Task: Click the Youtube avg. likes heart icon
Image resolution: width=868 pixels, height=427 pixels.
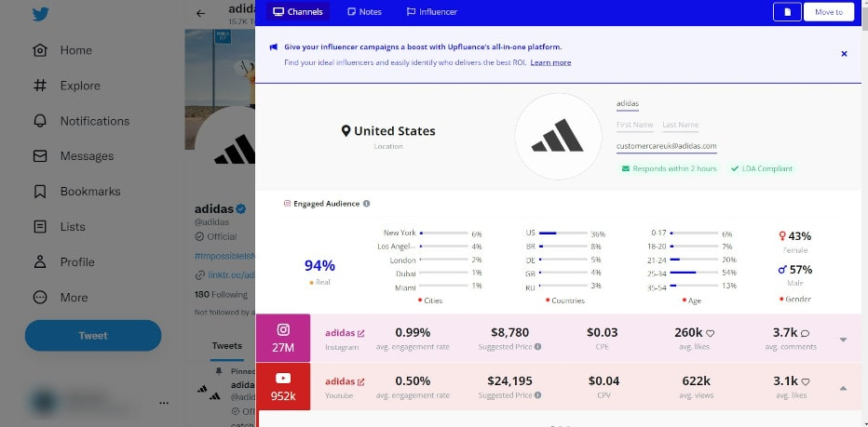Action: pyautogui.click(x=806, y=381)
